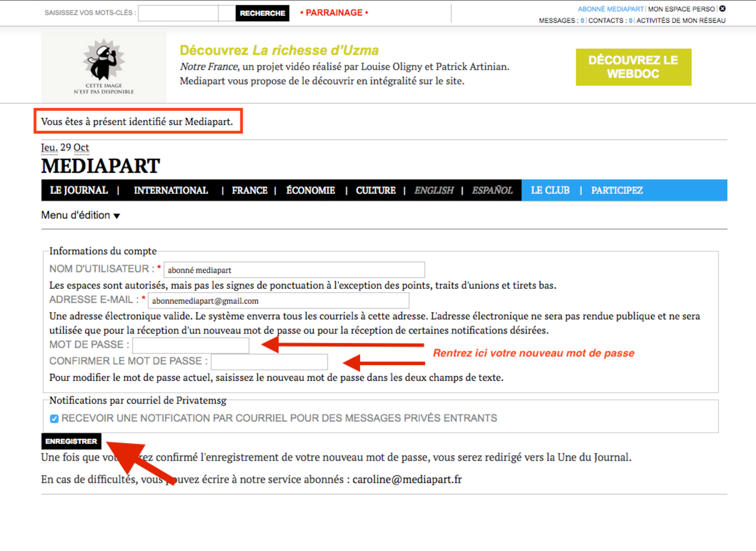View ACTIVITÉS DE MON RÉSEAU

[681, 20]
